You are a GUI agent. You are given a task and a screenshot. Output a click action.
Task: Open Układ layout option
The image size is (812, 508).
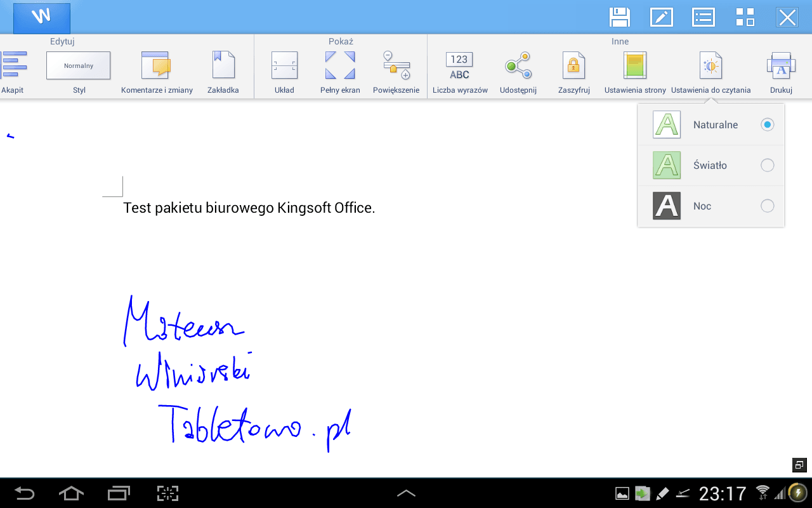pyautogui.click(x=284, y=72)
